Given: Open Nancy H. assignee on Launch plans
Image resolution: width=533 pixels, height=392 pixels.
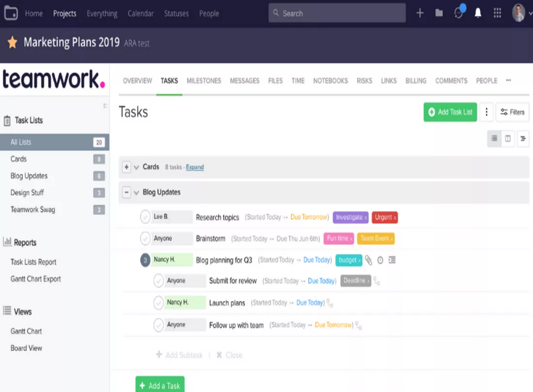Looking at the screenshot, I should (x=185, y=302).
